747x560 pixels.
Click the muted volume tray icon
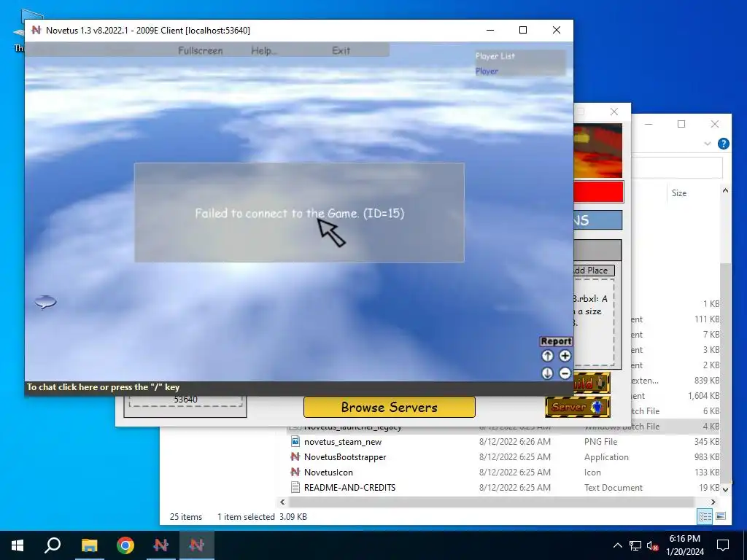(653, 545)
